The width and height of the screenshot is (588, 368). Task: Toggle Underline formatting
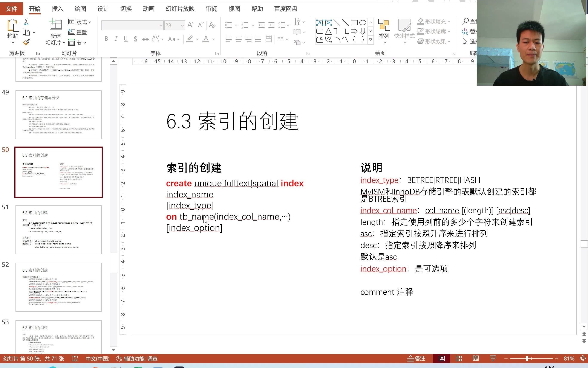[x=126, y=39]
